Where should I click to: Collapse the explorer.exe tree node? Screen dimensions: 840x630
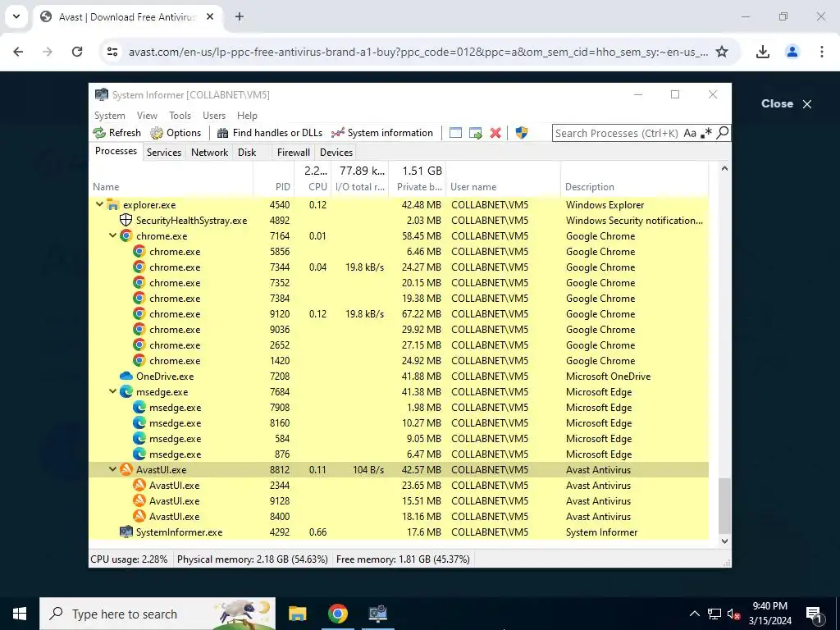99,204
